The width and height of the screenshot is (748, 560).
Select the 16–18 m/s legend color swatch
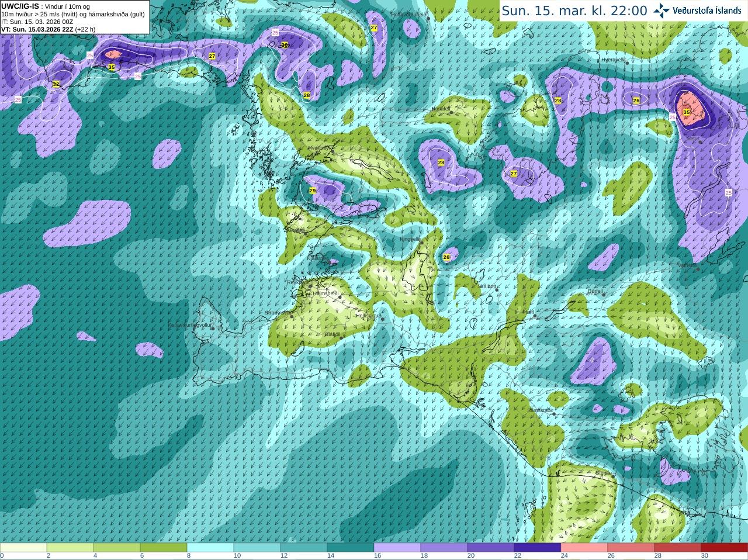coord(397,548)
